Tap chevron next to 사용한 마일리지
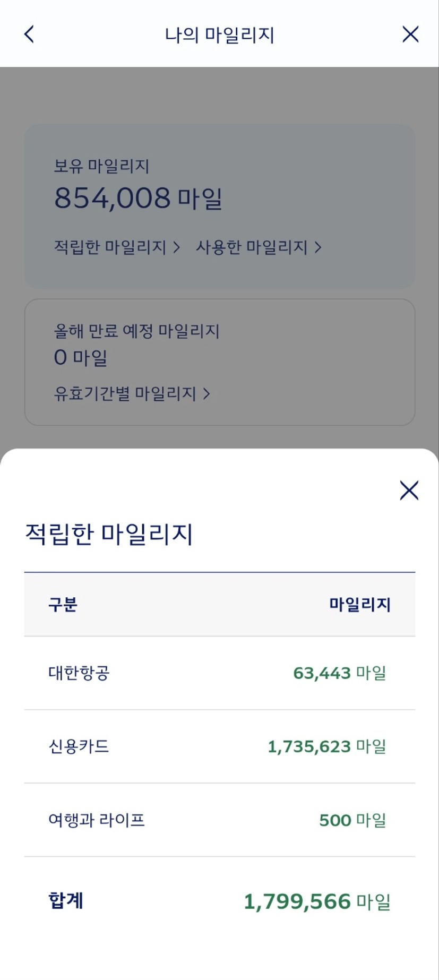Screen dimensions: 439x980 tap(318, 247)
